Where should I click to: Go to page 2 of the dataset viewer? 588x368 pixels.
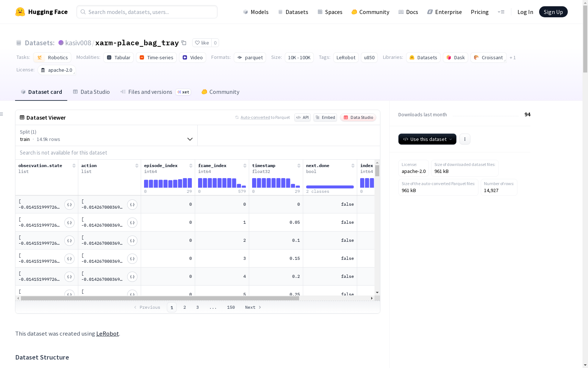coord(184,307)
